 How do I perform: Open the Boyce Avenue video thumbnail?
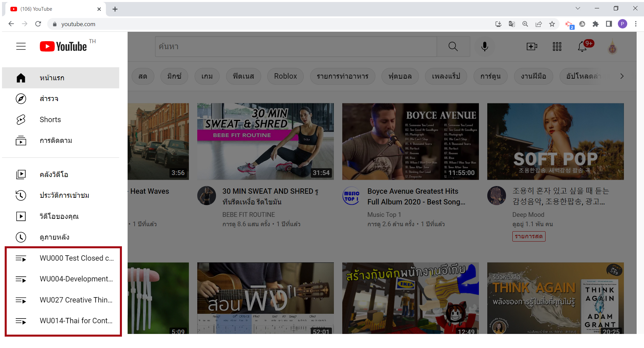[411, 141]
